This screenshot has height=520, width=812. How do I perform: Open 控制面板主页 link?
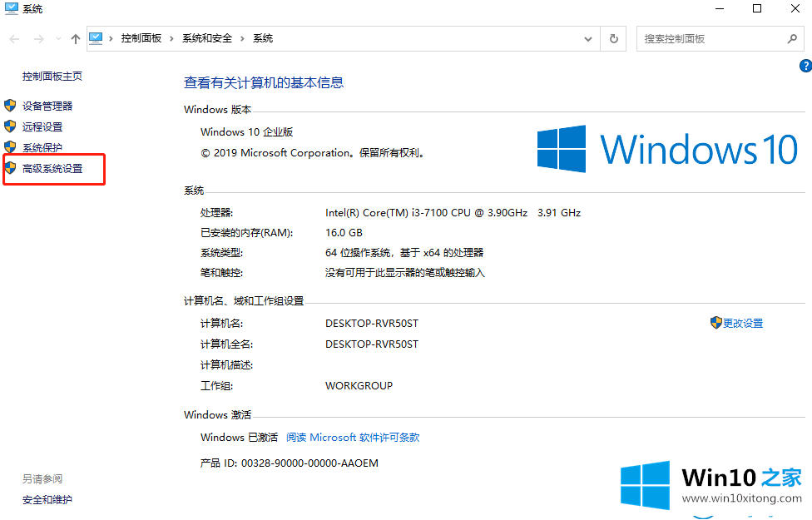(x=52, y=77)
